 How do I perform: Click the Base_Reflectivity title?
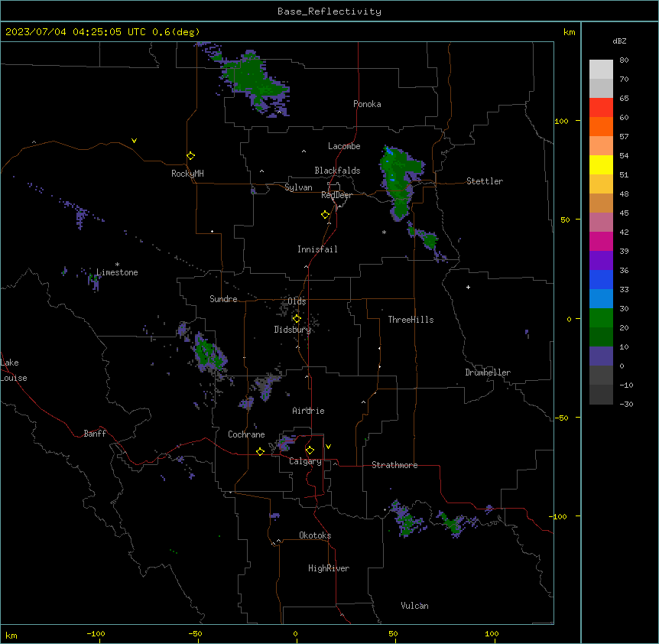pos(329,11)
